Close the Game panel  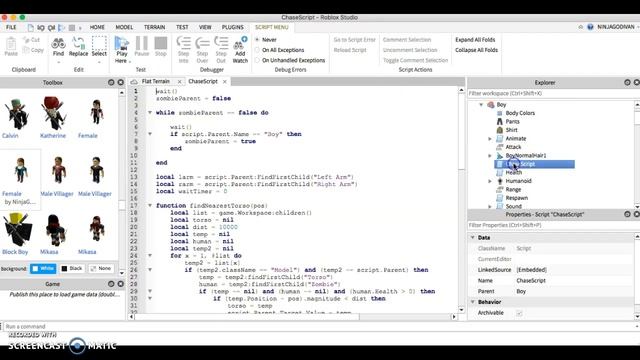[120, 284]
